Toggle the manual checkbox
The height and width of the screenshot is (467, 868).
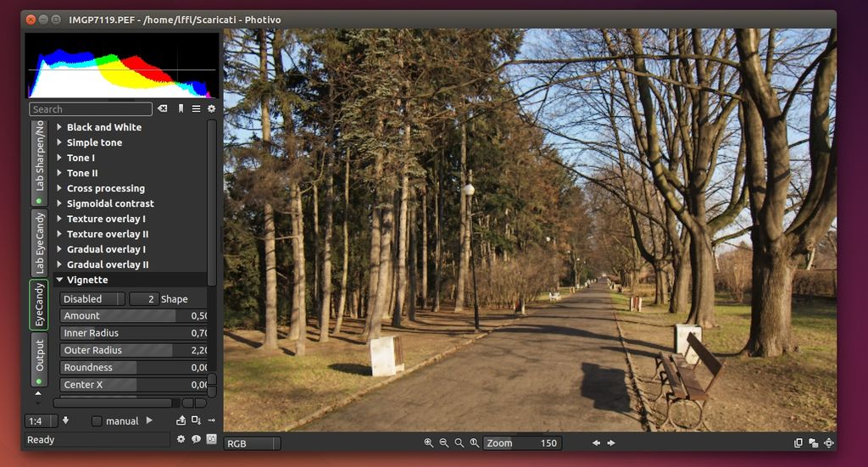(97, 421)
